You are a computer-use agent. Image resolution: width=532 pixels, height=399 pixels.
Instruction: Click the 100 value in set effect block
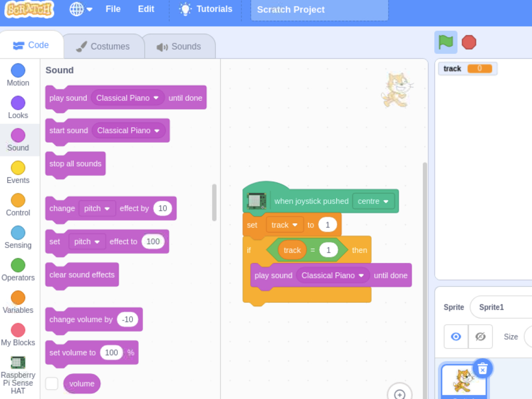[153, 242]
